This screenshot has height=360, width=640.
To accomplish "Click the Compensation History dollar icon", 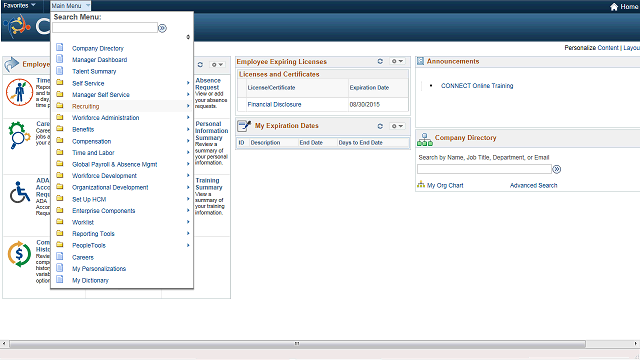I will [19, 254].
